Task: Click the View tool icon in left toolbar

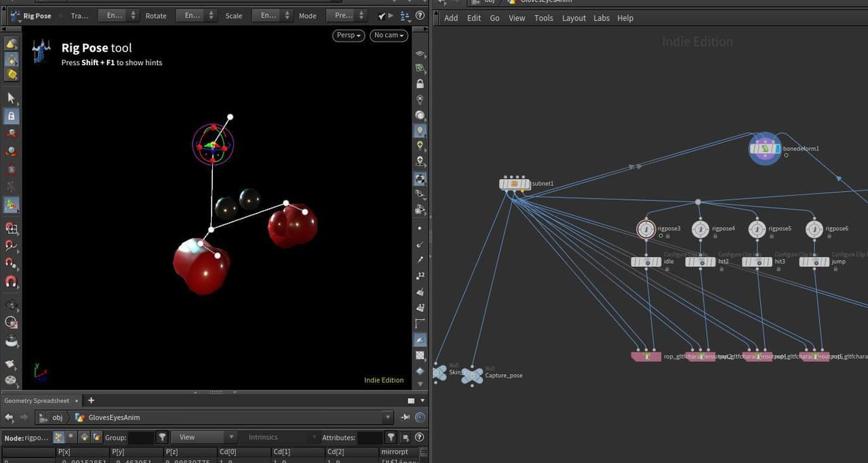Action: (12, 306)
